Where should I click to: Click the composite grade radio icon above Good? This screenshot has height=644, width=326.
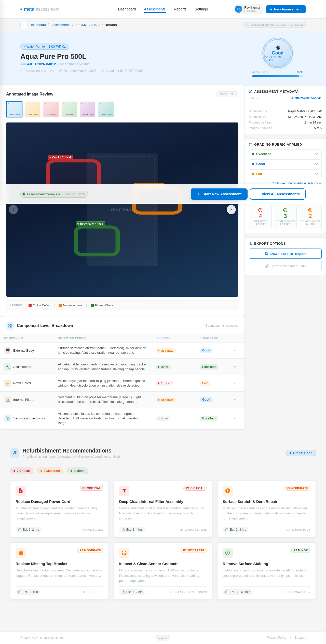278,48
